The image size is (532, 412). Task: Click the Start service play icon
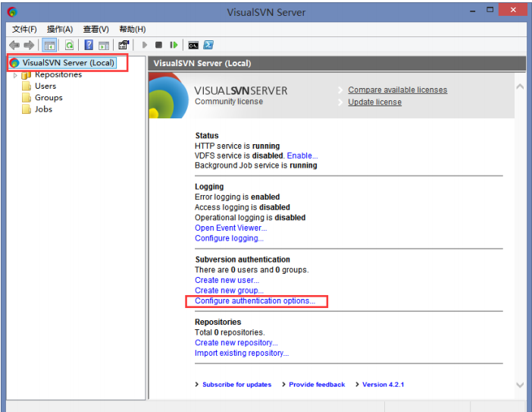(x=145, y=45)
